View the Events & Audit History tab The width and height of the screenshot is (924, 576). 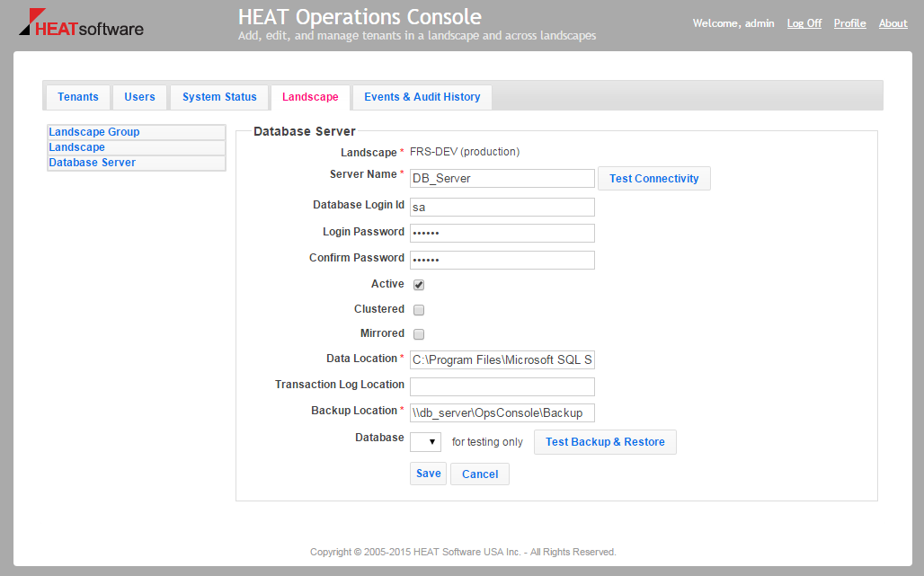(422, 96)
